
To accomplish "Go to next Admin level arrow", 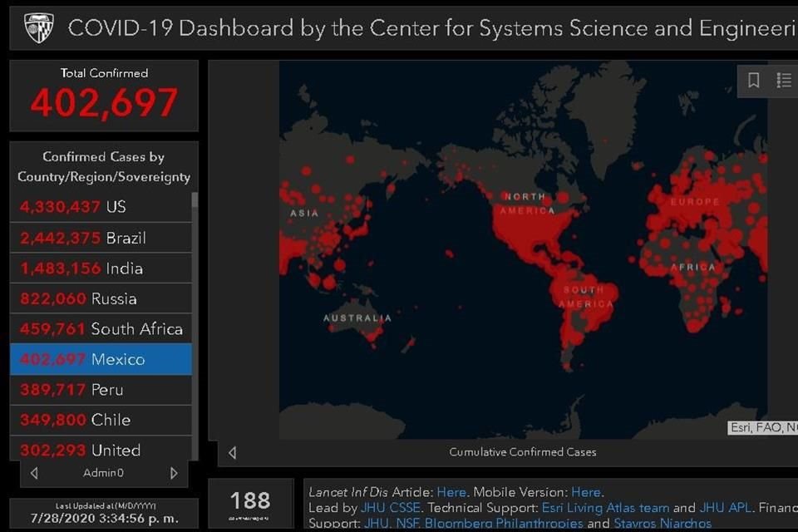I will pos(174,473).
